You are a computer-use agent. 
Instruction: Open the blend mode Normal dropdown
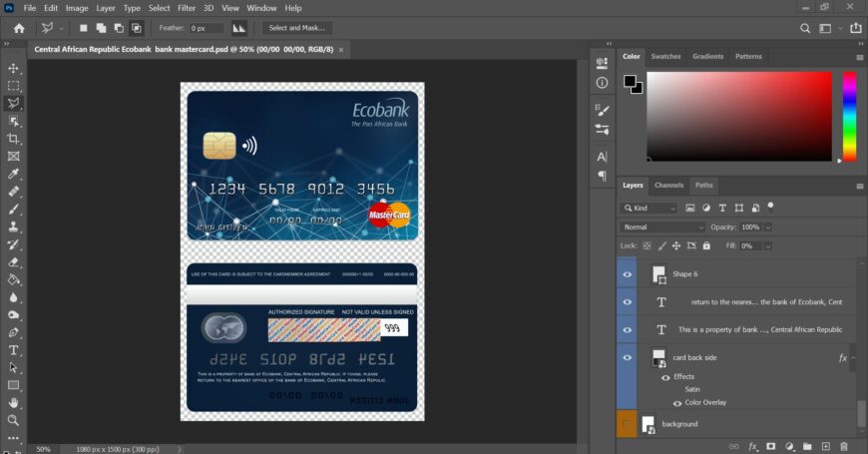tap(662, 227)
